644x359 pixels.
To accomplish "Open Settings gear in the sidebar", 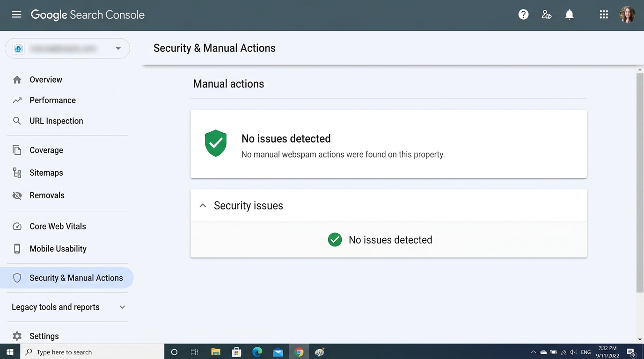I will tap(17, 336).
